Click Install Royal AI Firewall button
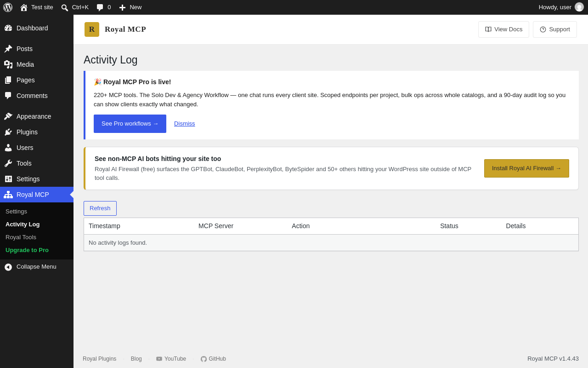The width and height of the screenshot is (588, 368). coord(526,168)
